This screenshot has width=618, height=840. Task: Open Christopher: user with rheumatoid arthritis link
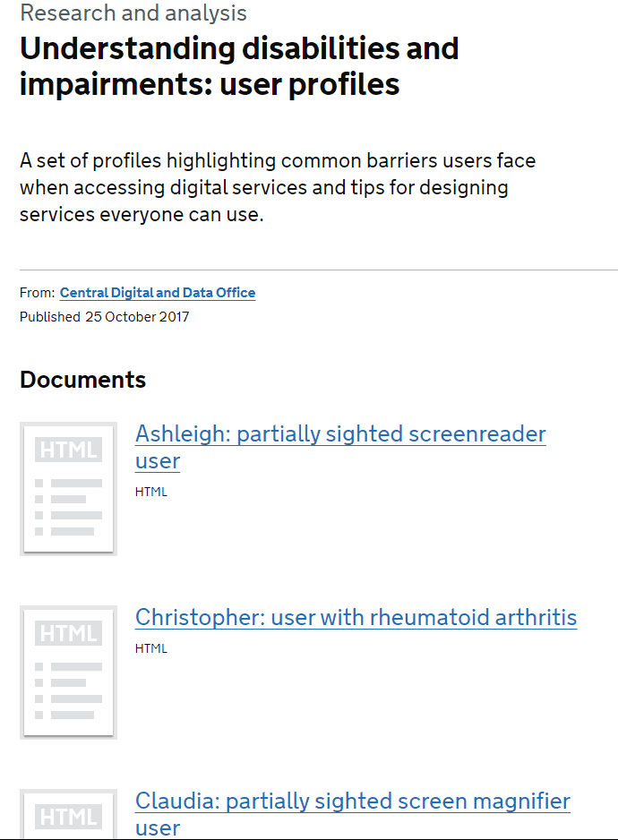point(356,618)
